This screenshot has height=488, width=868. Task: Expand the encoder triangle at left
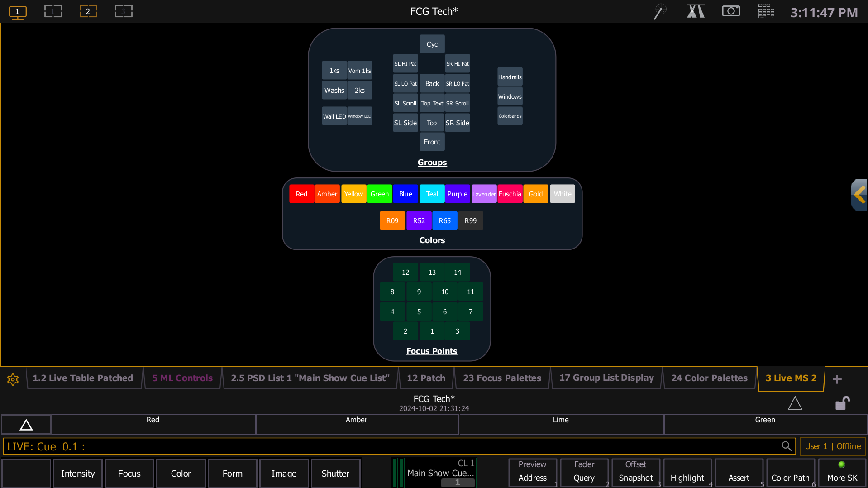pyautogui.click(x=26, y=425)
